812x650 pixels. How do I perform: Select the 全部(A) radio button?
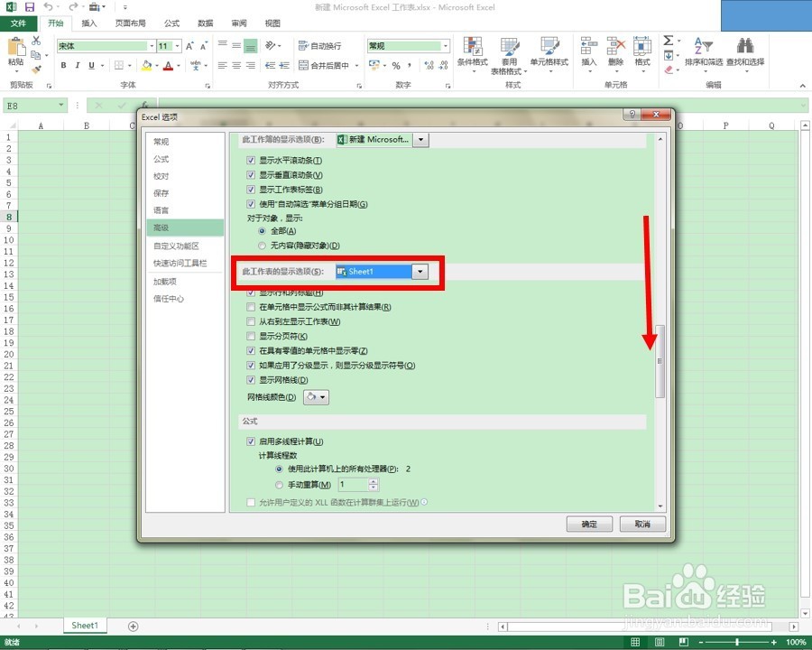pos(262,231)
